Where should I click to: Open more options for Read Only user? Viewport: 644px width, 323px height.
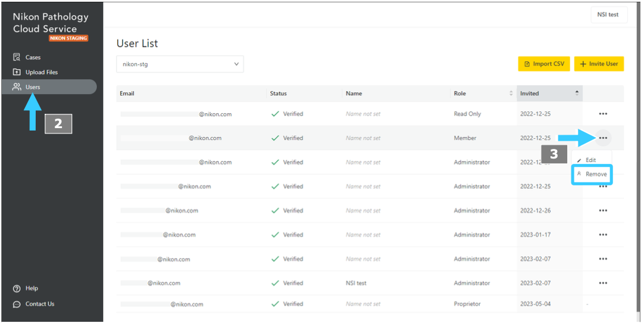click(603, 114)
